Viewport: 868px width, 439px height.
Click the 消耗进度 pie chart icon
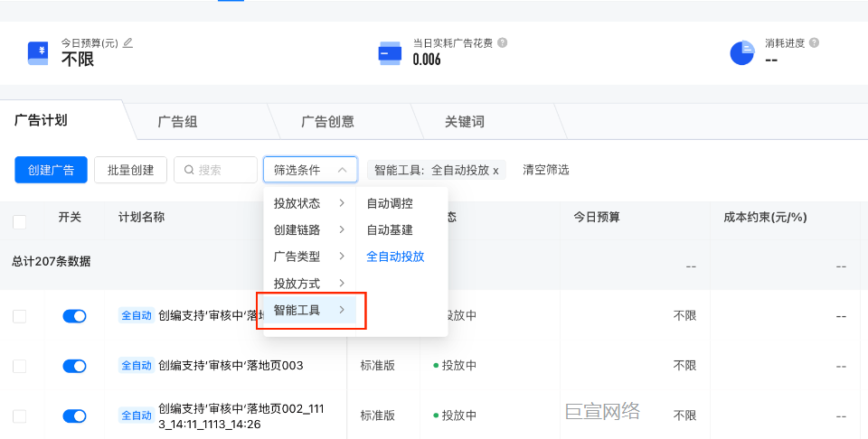coord(741,53)
